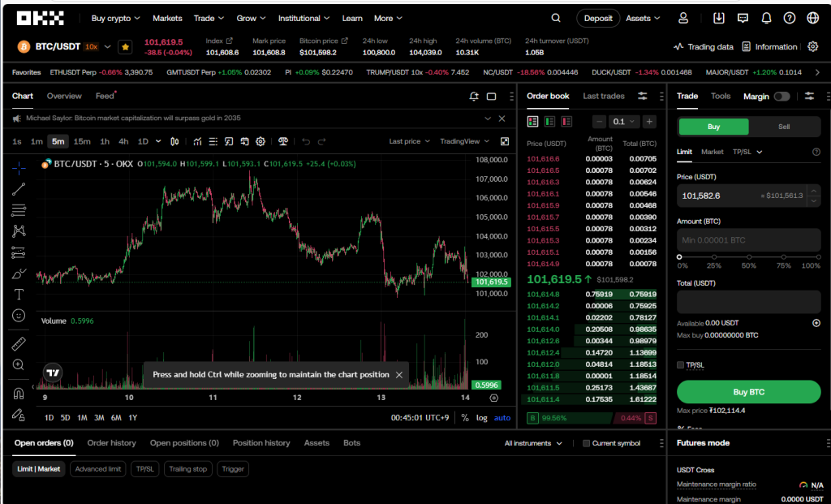This screenshot has height=504, width=831.
Task: Open chart settings gear in toolbar
Action: click(x=260, y=141)
